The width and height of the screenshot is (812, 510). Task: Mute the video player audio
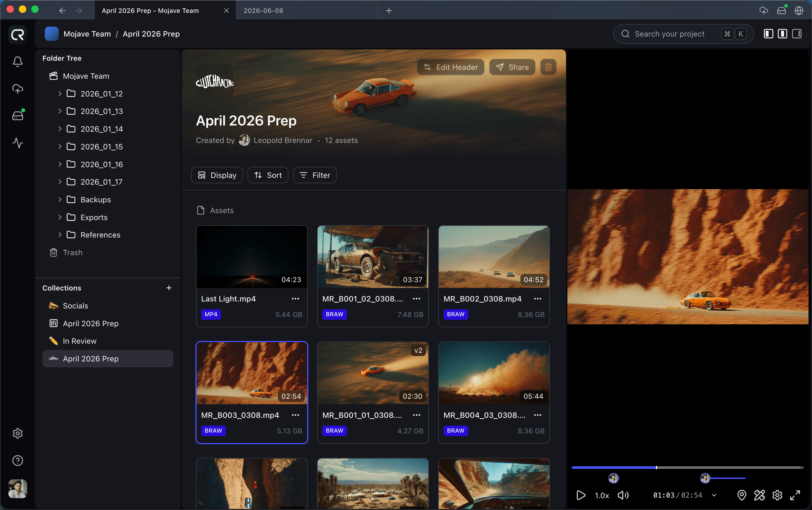point(623,495)
